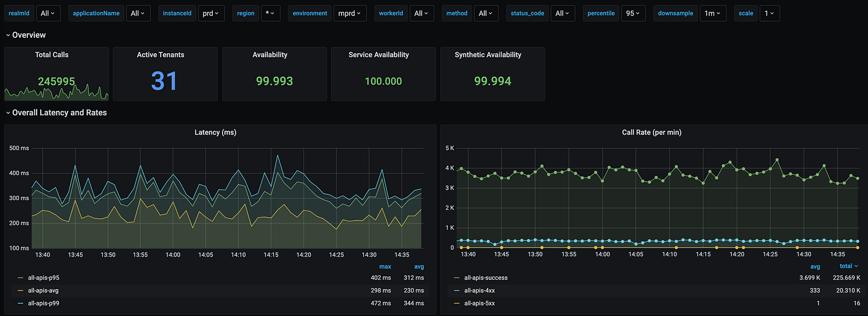
Task: Open the environment mprd dropdown
Action: point(350,13)
